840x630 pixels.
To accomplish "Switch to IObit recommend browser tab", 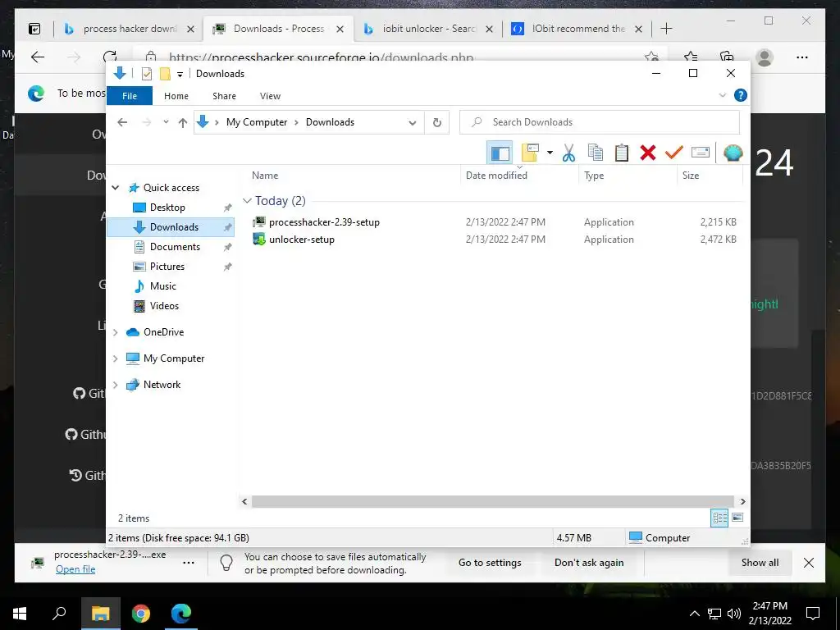I will tap(577, 29).
